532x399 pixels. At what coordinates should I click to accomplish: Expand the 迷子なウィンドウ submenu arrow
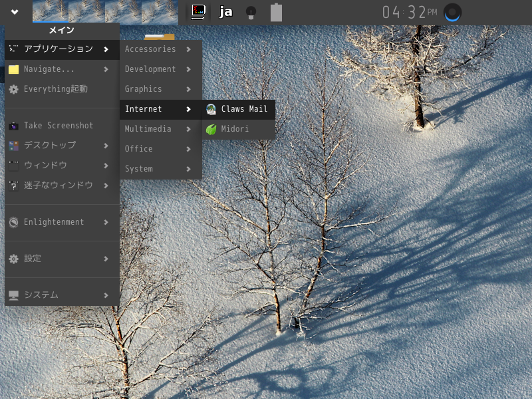[106, 186]
